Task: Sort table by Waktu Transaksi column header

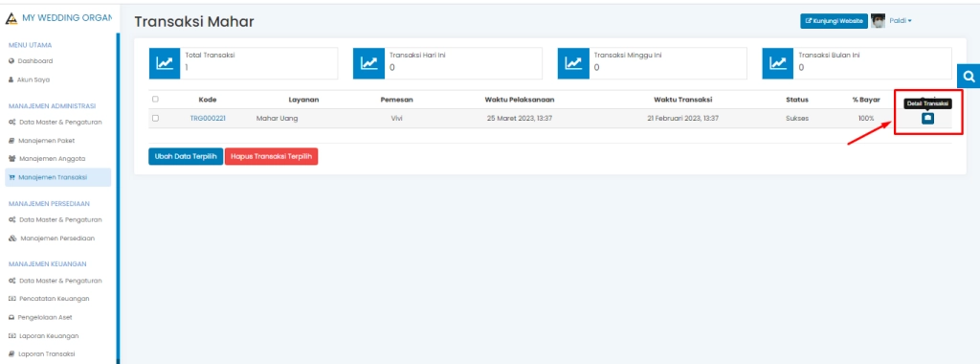Action: click(682, 100)
